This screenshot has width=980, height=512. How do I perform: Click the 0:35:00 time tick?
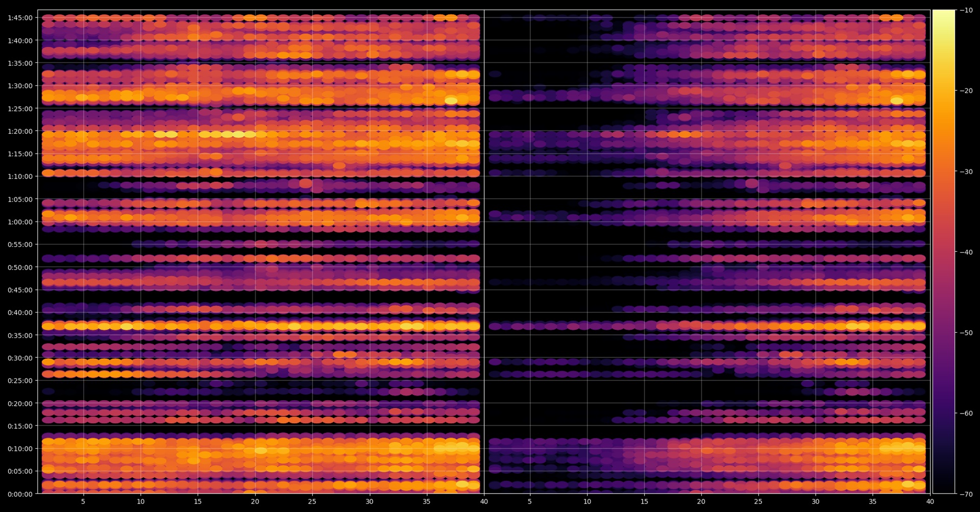pyautogui.click(x=20, y=335)
